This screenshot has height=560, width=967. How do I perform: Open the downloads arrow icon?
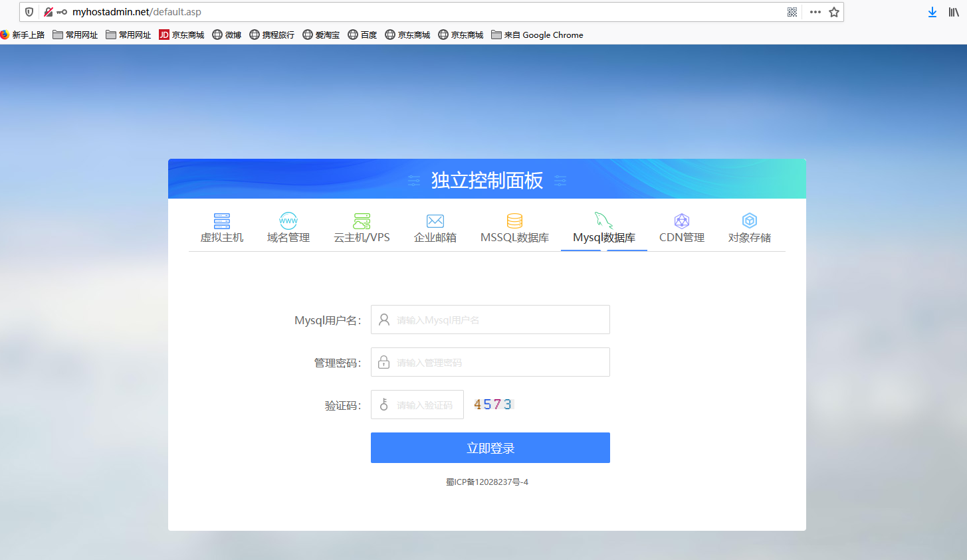(932, 11)
